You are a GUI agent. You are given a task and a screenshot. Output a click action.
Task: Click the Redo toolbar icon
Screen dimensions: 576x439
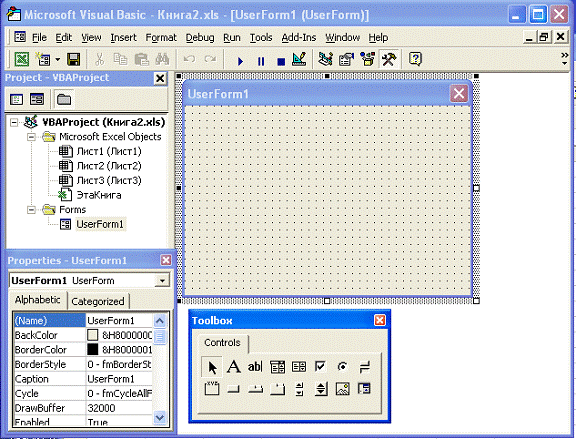coord(210,59)
